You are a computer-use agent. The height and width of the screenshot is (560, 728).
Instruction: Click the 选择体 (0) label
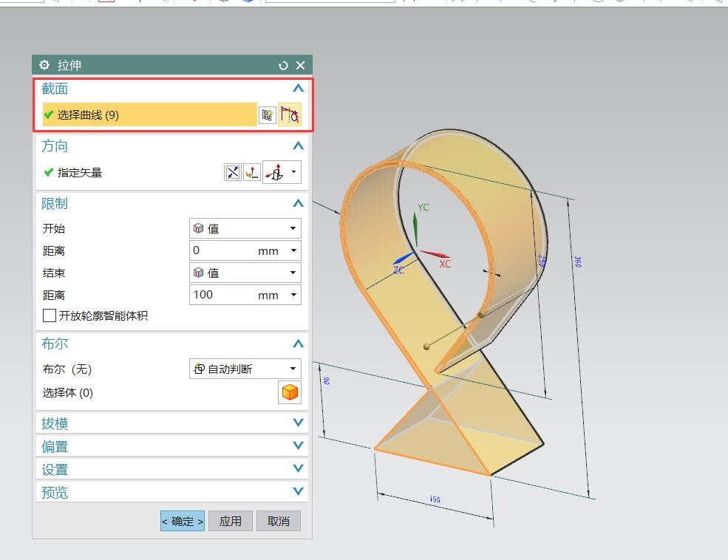pos(68,393)
